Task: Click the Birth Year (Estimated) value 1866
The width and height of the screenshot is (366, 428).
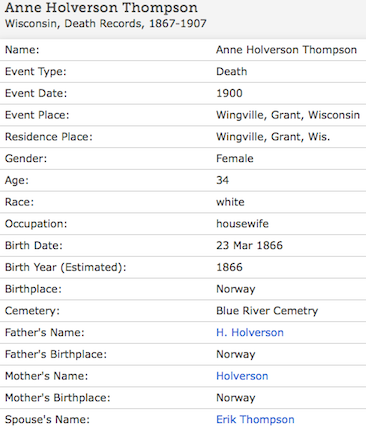Action: pos(229,267)
